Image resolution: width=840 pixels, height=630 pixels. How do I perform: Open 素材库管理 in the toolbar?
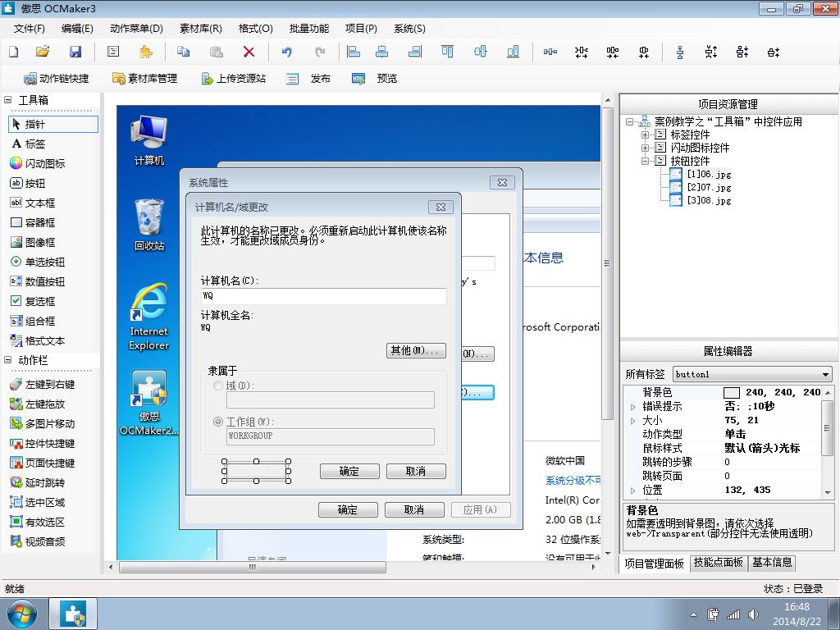click(x=144, y=79)
